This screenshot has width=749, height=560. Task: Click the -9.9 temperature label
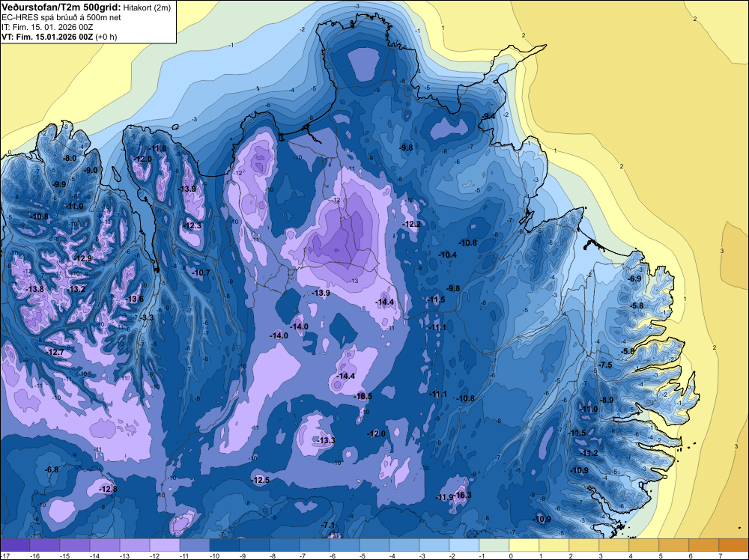coord(59,184)
